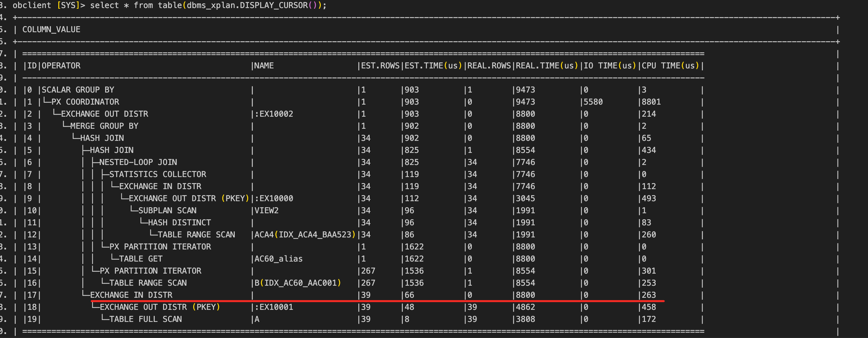Click the CPU time value 214
The width and height of the screenshot is (868, 338).
pyautogui.click(x=649, y=114)
